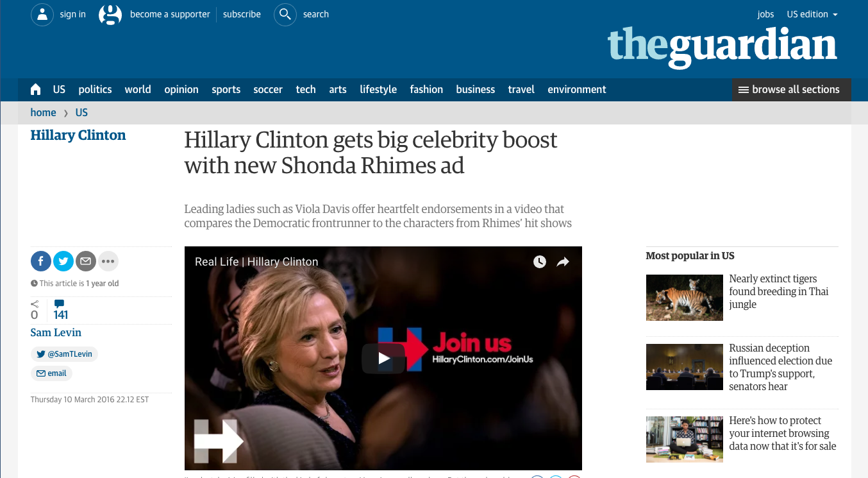
Task: Click the video share arrow icon
Action: [x=563, y=262]
